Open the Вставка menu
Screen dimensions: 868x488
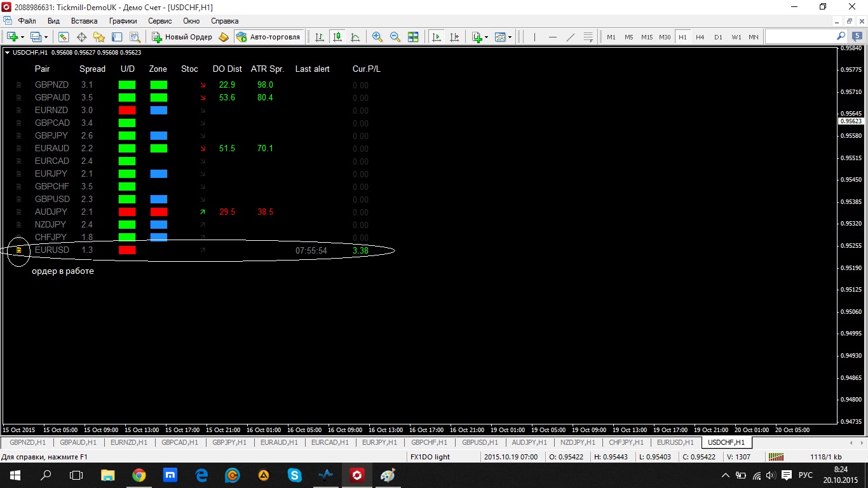click(x=85, y=21)
